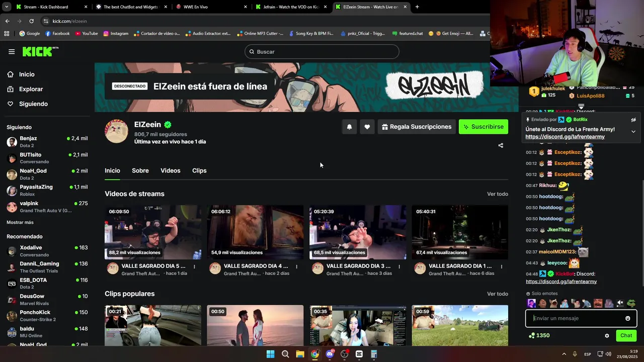Click the 1350 channel points icon

tap(532, 335)
